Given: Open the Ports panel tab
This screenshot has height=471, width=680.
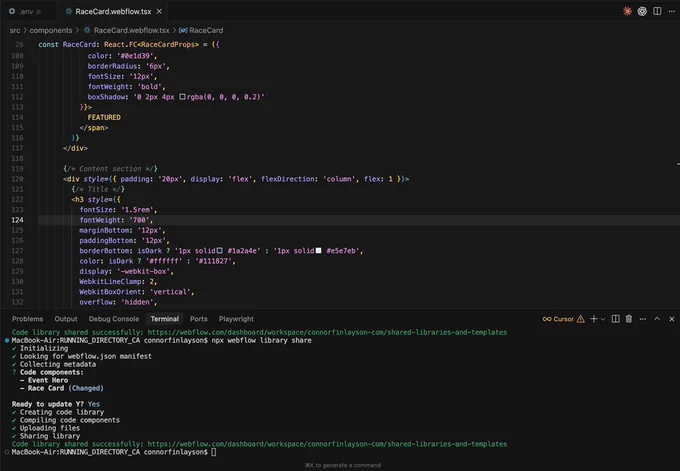Looking at the screenshot, I should point(199,319).
